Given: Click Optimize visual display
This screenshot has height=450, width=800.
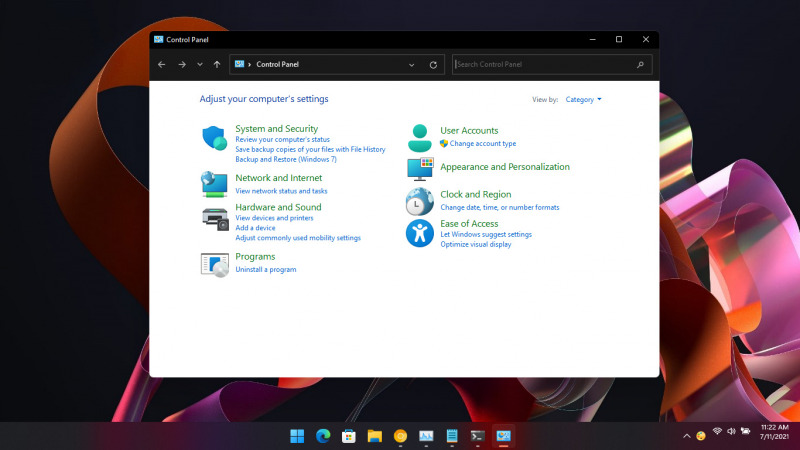Looking at the screenshot, I should [476, 244].
